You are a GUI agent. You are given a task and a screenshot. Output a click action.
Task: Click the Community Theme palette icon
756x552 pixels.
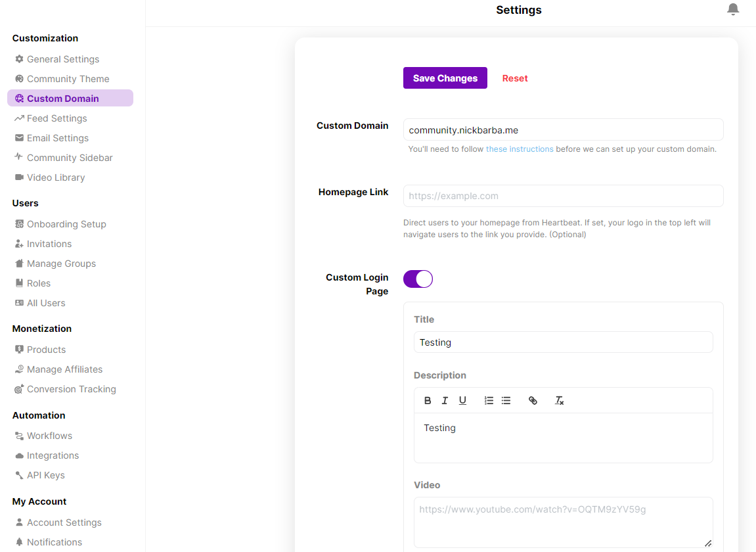[x=19, y=79]
